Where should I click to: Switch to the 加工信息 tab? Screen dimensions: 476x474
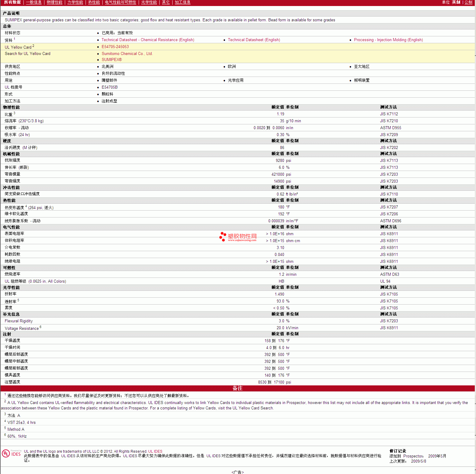[x=182, y=2]
